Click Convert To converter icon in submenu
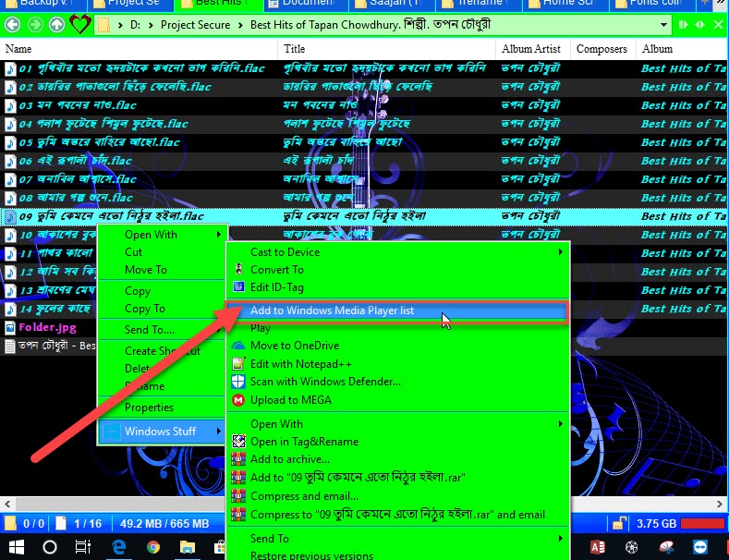This screenshot has width=729, height=560. pyautogui.click(x=238, y=269)
